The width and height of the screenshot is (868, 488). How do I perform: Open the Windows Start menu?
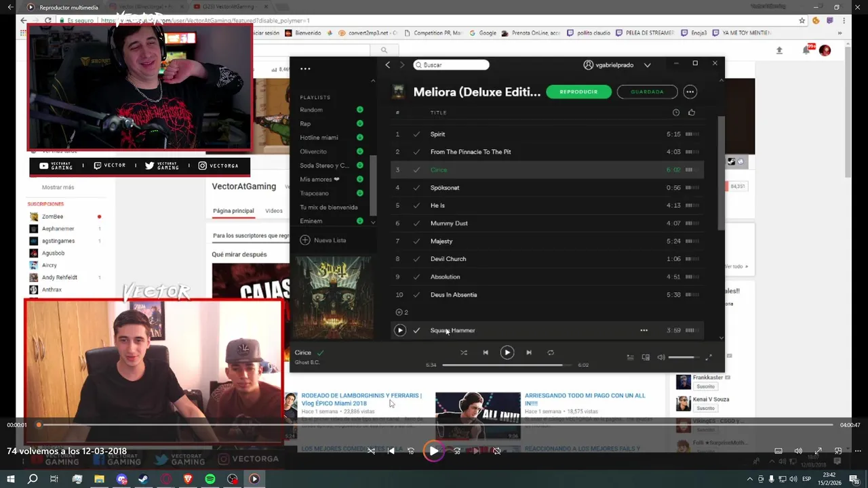(x=10, y=479)
